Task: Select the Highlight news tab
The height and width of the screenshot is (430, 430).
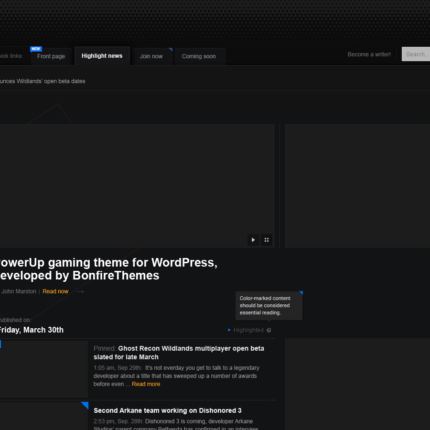Action: [102, 56]
